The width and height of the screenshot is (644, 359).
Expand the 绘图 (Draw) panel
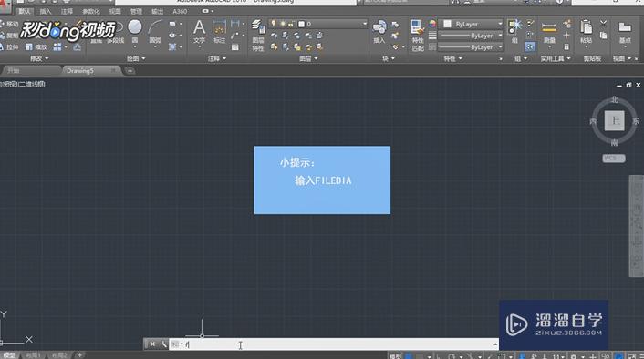click(x=136, y=58)
